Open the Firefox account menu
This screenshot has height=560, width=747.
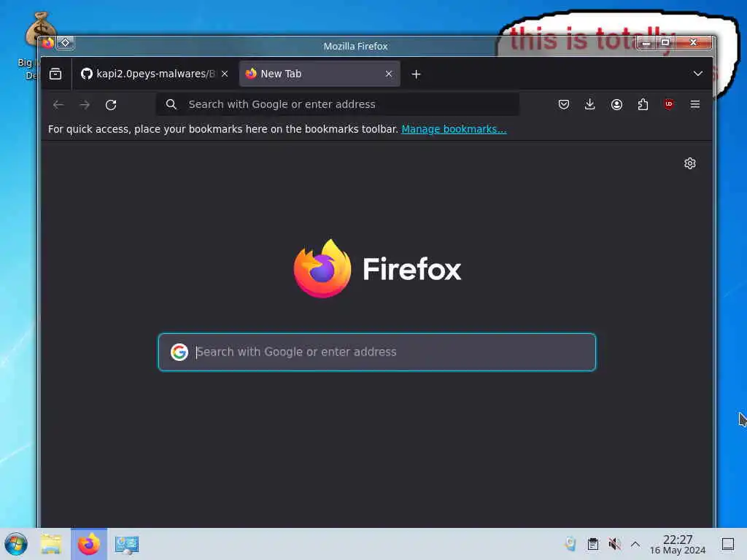click(616, 104)
